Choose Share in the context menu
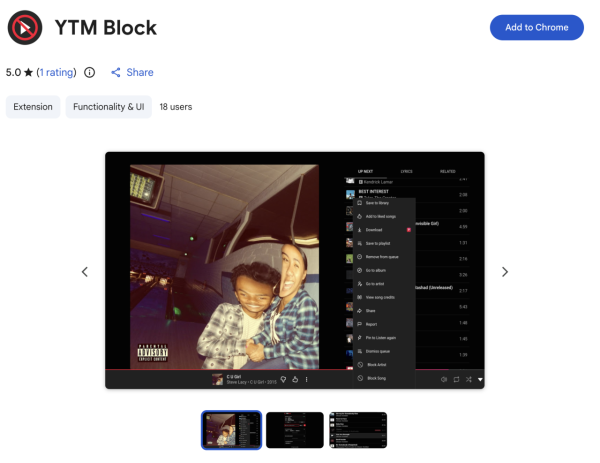Image resolution: width=600 pixels, height=463 pixels. coord(384,311)
